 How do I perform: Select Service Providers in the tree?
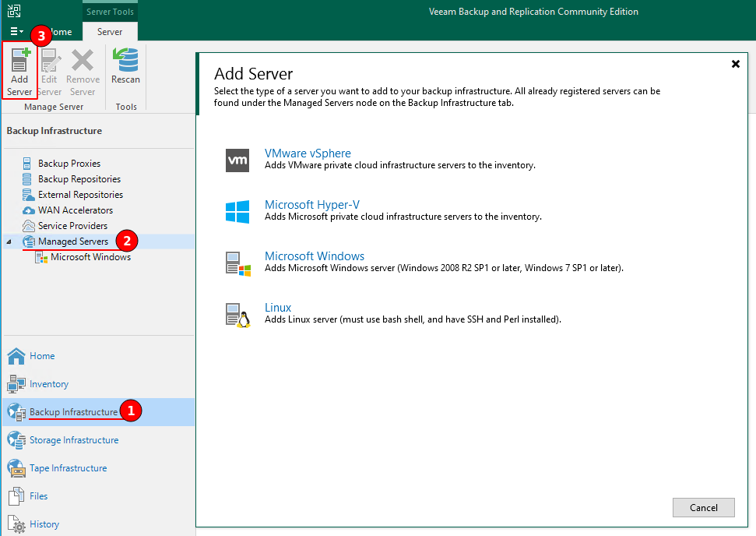pyautogui.click(x=73, y=226)
